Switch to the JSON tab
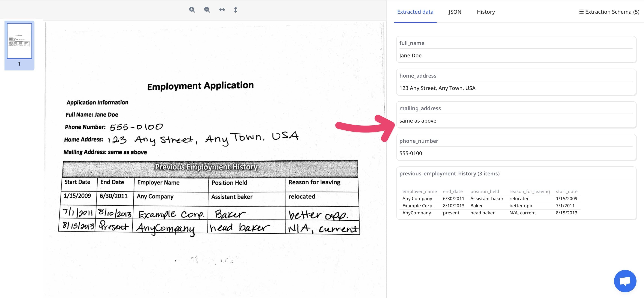Viewport: 644px width, 298px height. pyautogui.click(x=455, y=11)
